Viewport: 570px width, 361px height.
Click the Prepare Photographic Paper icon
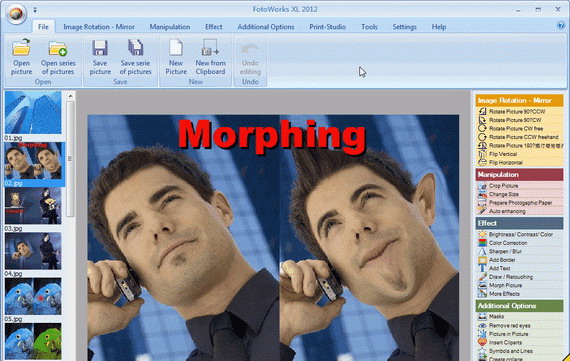click(x=482, y=202)
